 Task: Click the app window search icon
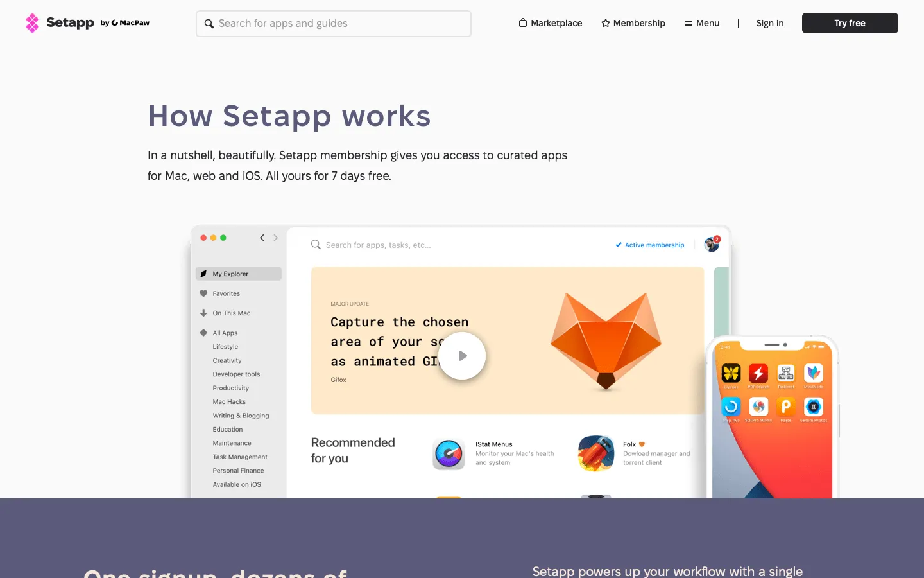(316, 245)
